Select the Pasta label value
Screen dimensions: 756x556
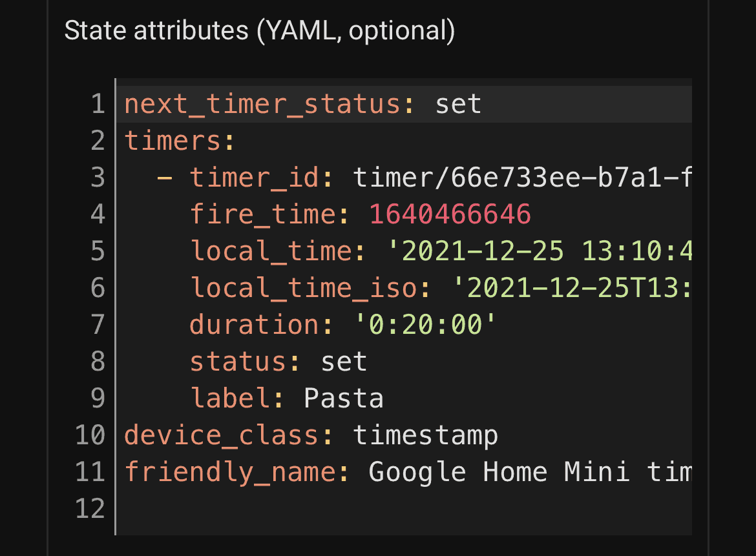click(x=342, y=398)
